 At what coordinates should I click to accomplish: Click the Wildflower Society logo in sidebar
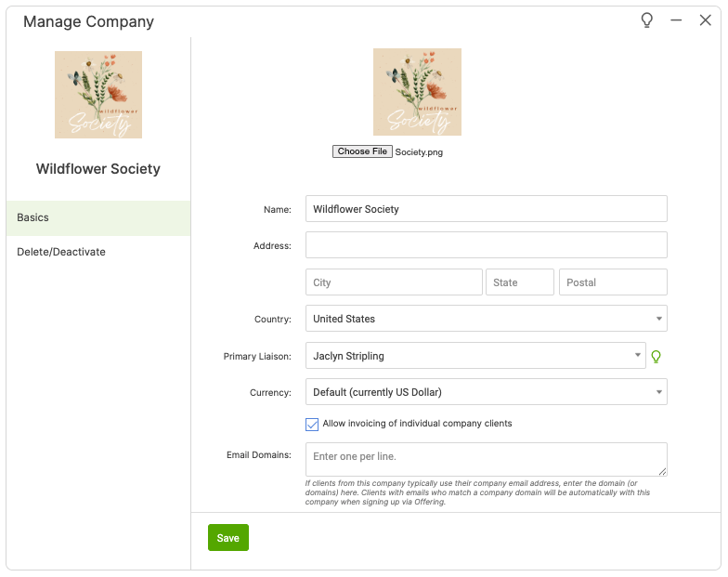pos(98,95)
